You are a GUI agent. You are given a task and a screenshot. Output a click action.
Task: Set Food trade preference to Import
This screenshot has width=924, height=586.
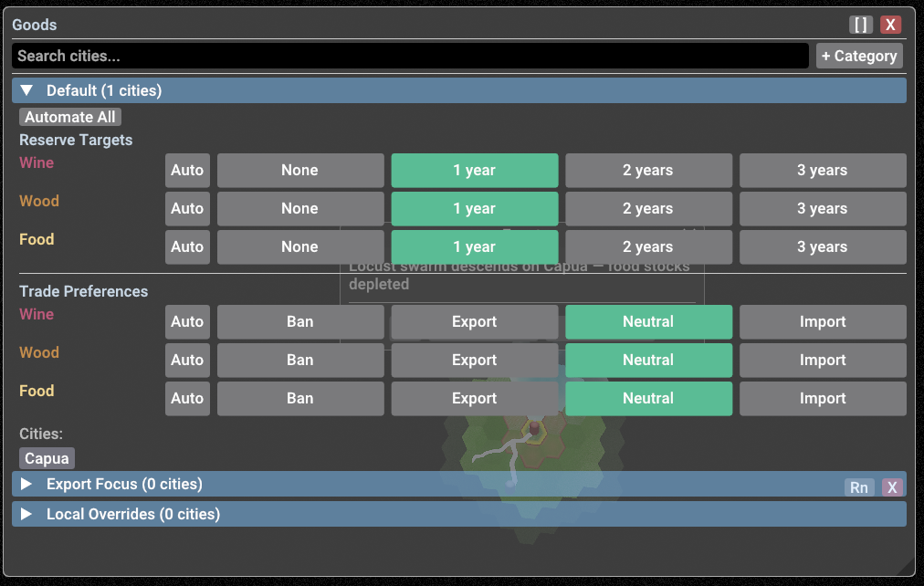tap(823, 399)
